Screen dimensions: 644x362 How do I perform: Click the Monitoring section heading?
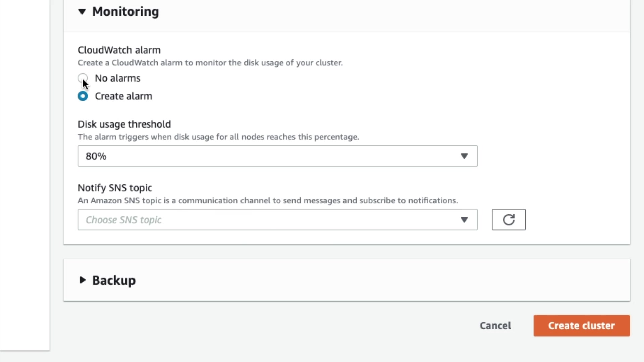click(x=125, y=12)
